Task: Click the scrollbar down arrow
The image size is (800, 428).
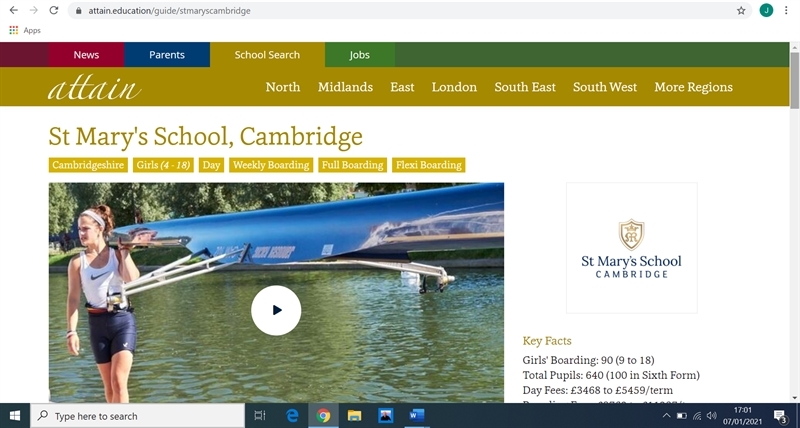Action: click(x=794, y=398)
